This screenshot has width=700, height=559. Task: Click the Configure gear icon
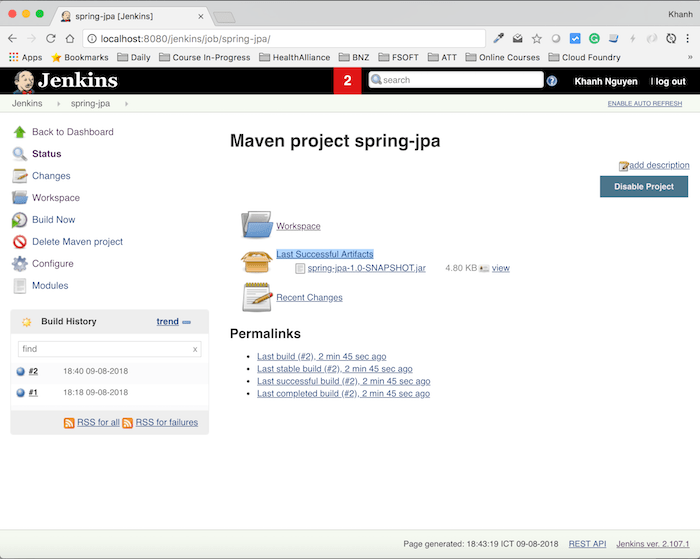pos(20,263)
